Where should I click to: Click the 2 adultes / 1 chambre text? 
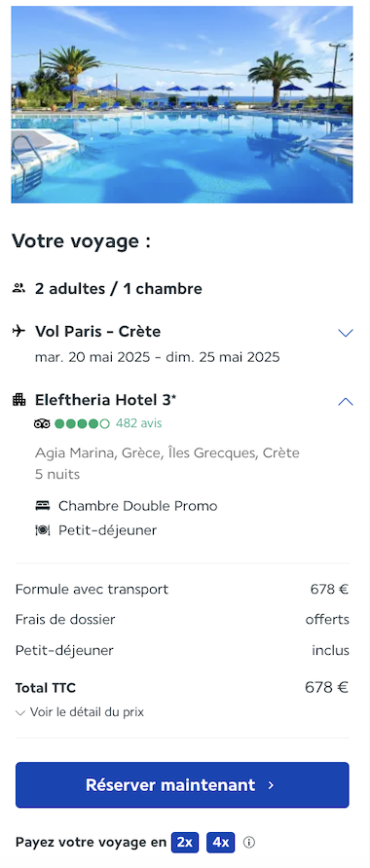119,288
